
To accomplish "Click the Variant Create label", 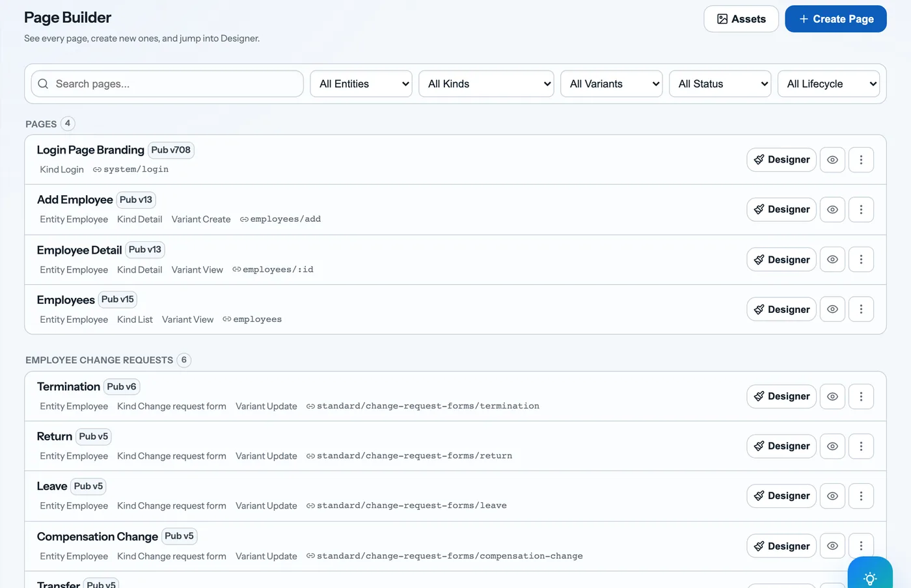I will 201,219.
